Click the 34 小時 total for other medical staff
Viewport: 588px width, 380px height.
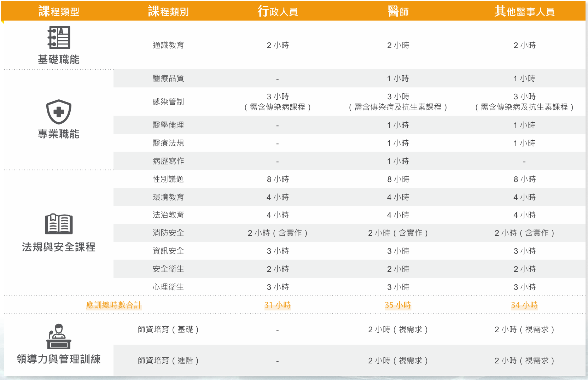pos(524,305)
